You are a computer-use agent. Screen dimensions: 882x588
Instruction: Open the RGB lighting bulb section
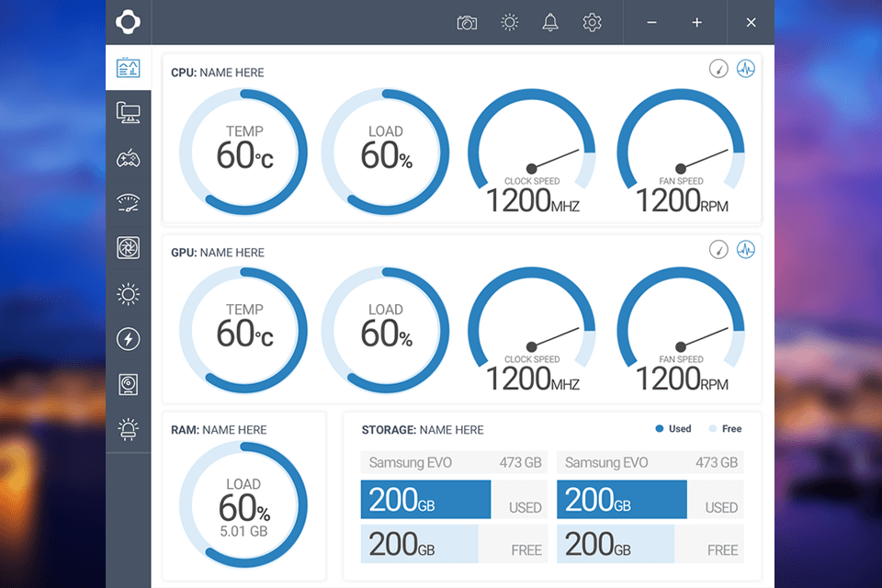tap(129, 429)
